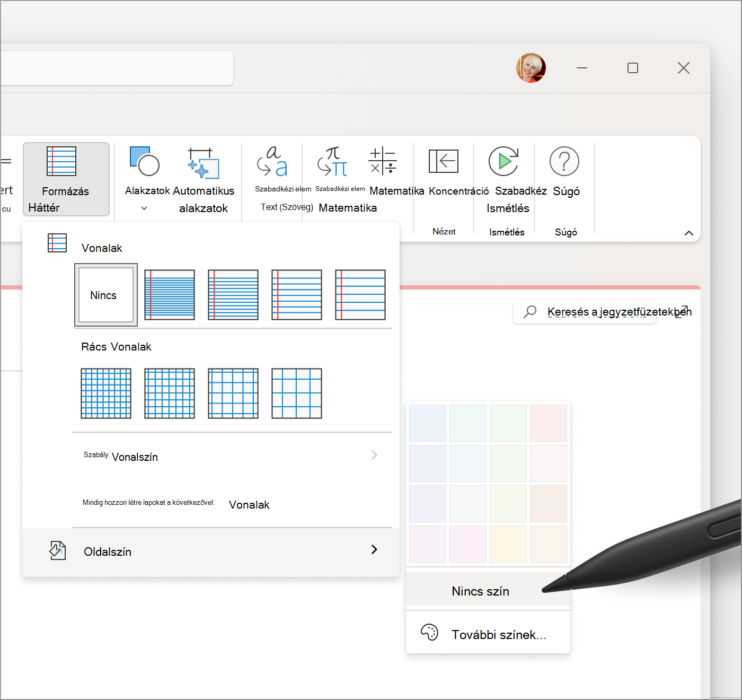Open the Matematika calculator icon
This screenshot has height=700, width=742.
coord(383,161)
